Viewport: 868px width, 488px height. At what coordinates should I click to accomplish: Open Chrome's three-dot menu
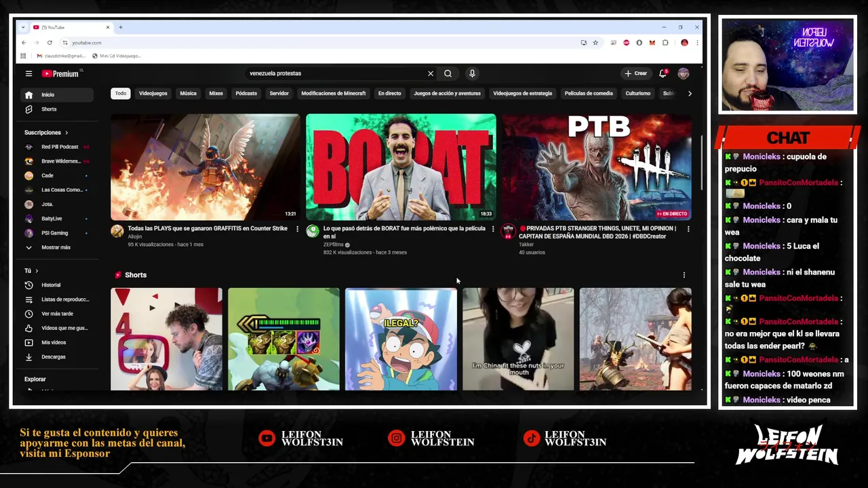point(696,43)
